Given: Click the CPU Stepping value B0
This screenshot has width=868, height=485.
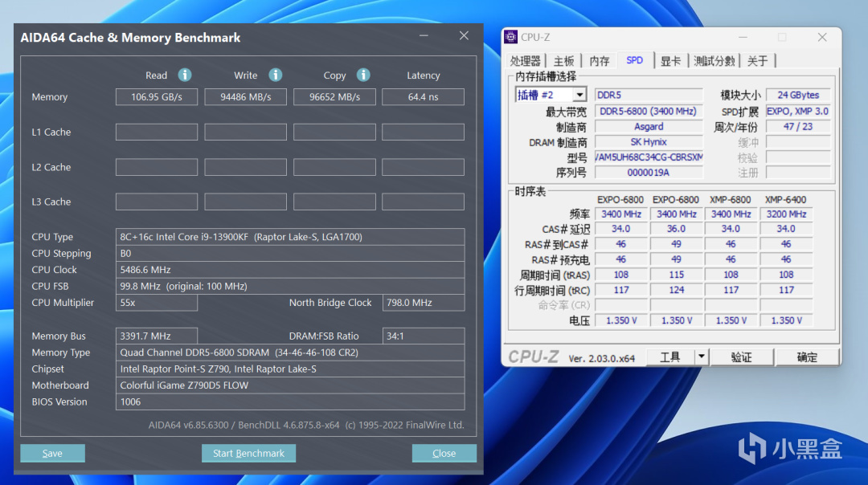Looking at the screenshot, I should pyautogui.click(x=290, y=253).
